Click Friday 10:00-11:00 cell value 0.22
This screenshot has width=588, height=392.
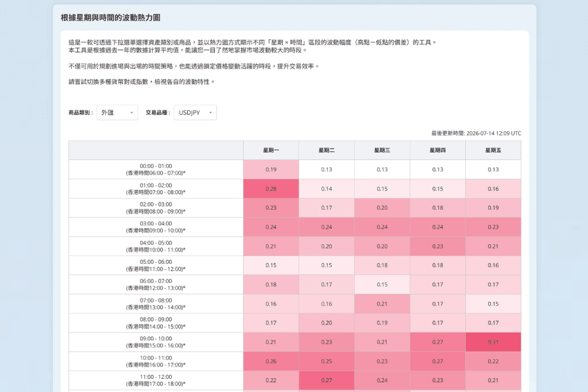[x=493, y=361]
